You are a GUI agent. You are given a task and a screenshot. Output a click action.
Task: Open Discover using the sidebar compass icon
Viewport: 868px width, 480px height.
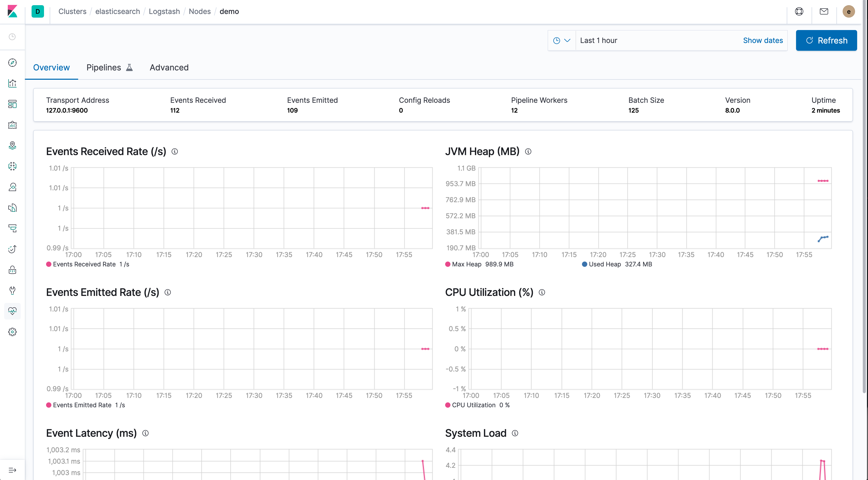tap(12, 63)
